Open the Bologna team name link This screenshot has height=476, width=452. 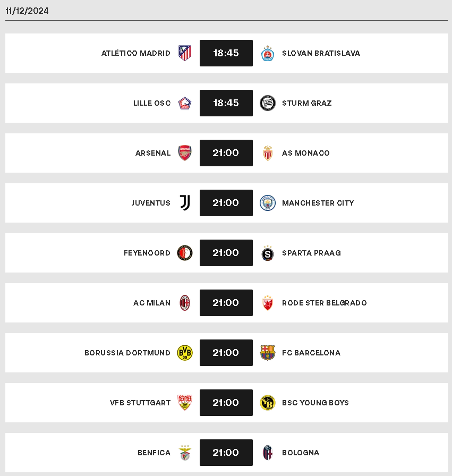point(301,453)
